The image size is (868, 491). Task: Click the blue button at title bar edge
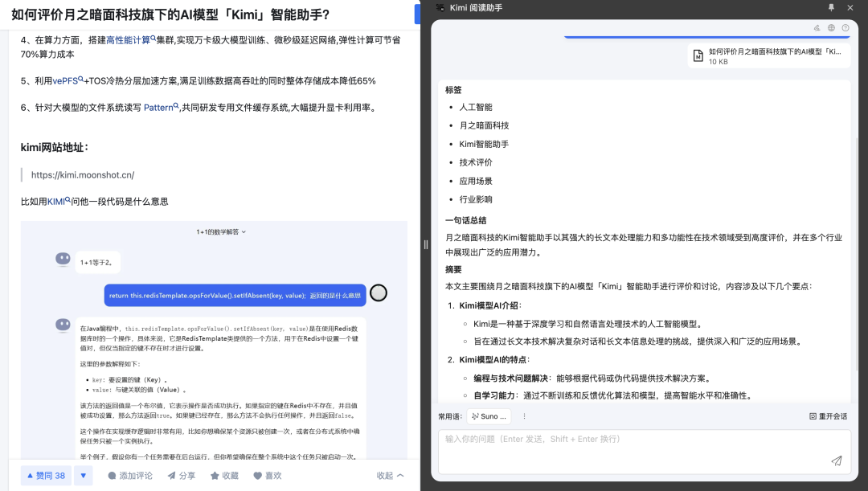click(x=417, y=14)
